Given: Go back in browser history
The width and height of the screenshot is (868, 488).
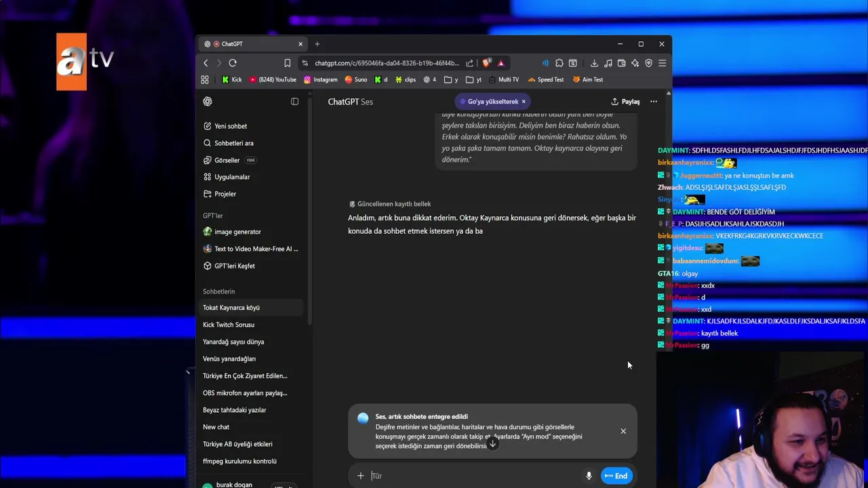Looking at the screenshot, I should [x=205, y=63].
